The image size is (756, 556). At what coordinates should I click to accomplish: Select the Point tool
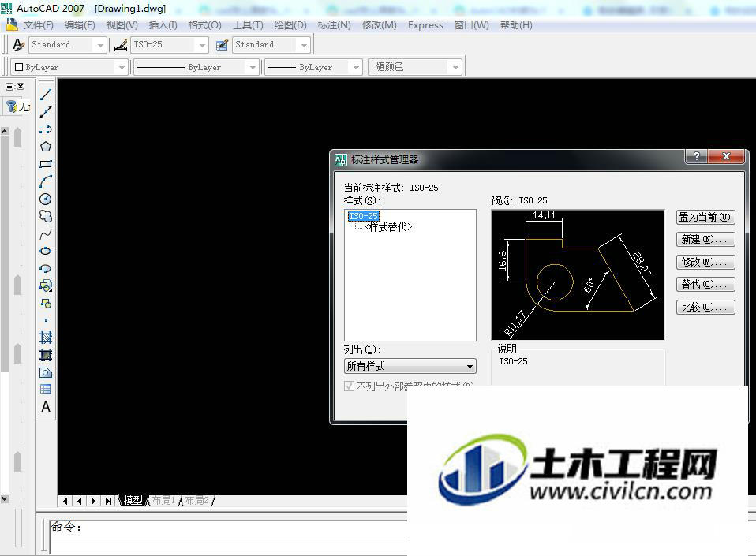point(46,320)
